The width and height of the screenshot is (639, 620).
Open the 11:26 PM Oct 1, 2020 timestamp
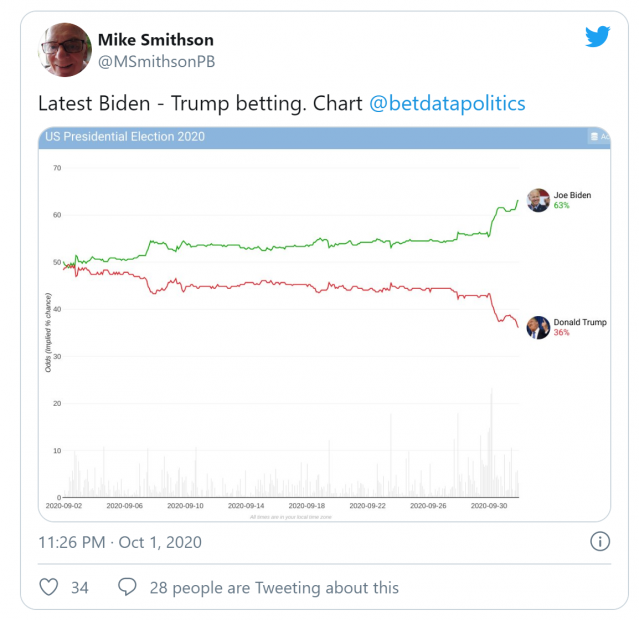(x=120, y=542)
